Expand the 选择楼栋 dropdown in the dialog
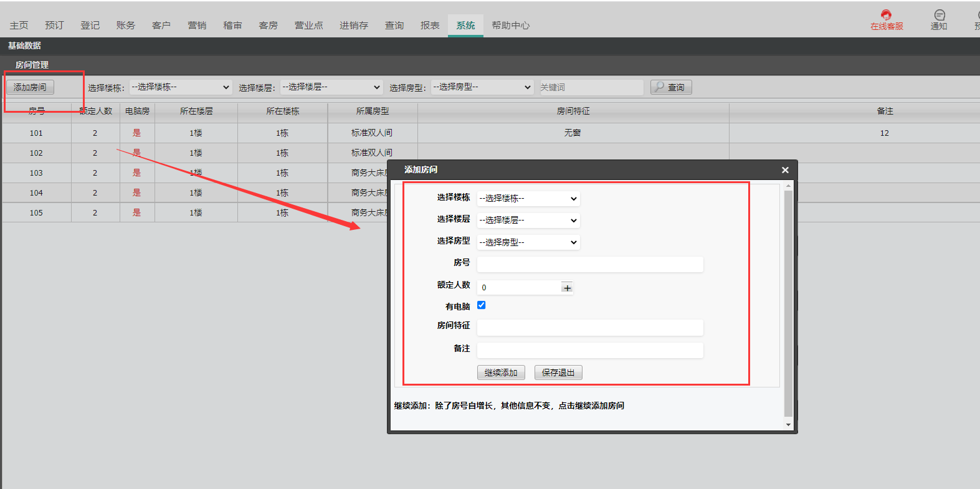This screenshot has width=980, height=489. [528, 199]
